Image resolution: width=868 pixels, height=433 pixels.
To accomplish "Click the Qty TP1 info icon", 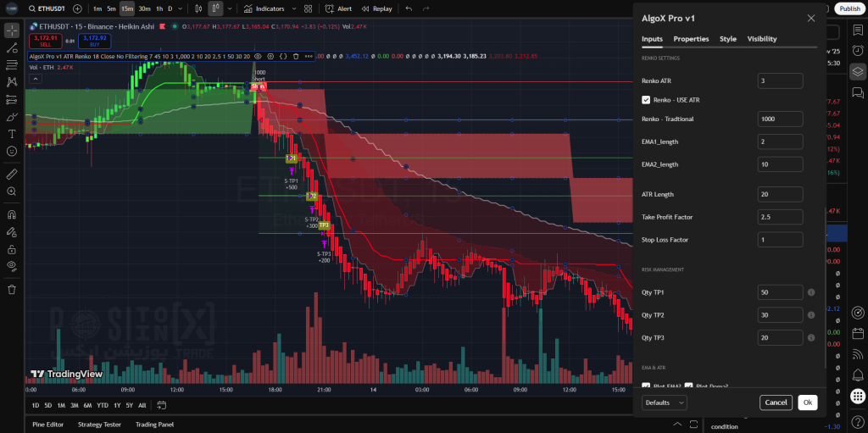I will (x=811, y=292).
